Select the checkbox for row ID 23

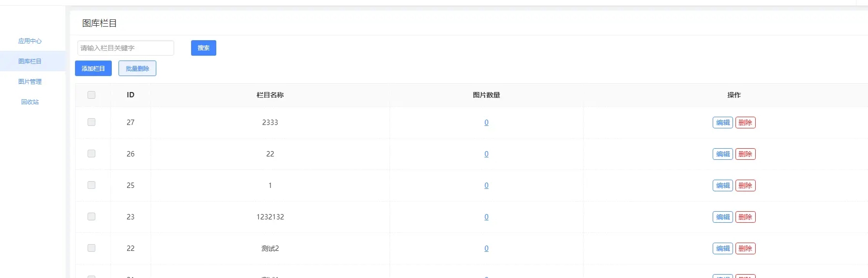click(x=91, y=216)
